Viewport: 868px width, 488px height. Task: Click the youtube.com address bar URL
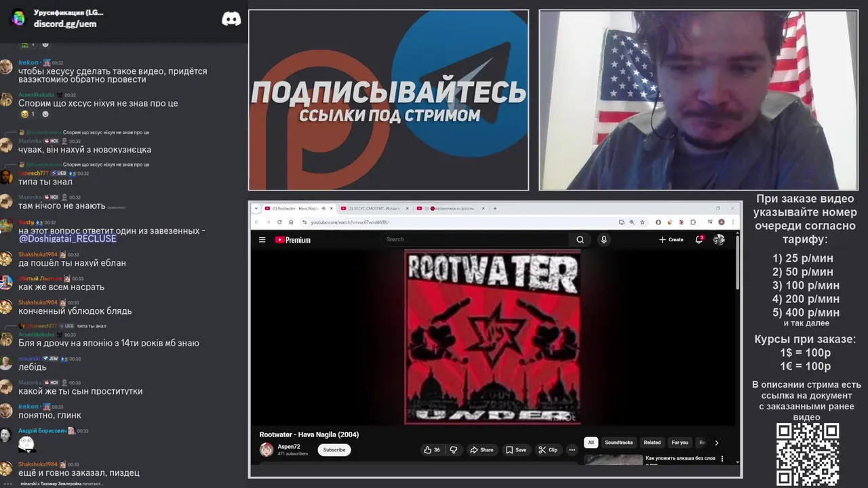pos(349,222)
